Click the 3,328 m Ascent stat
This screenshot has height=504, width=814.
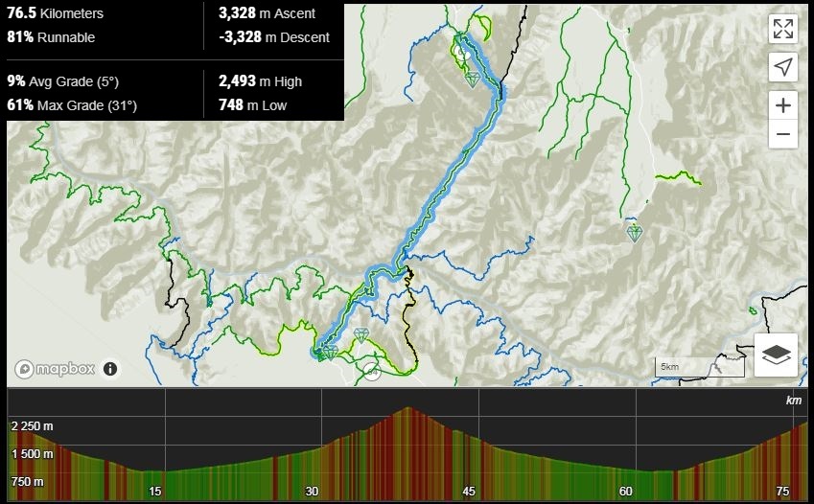click(267, 13)
